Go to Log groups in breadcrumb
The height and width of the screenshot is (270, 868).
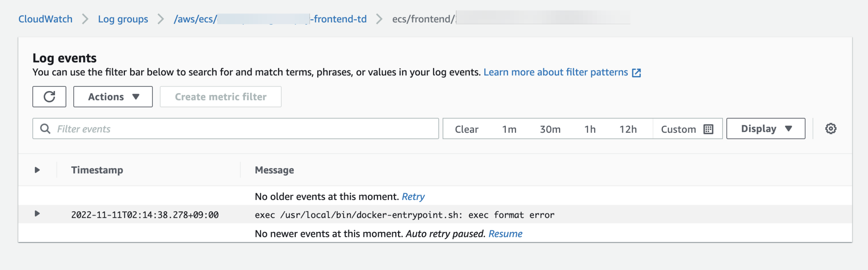click(123, 19)
